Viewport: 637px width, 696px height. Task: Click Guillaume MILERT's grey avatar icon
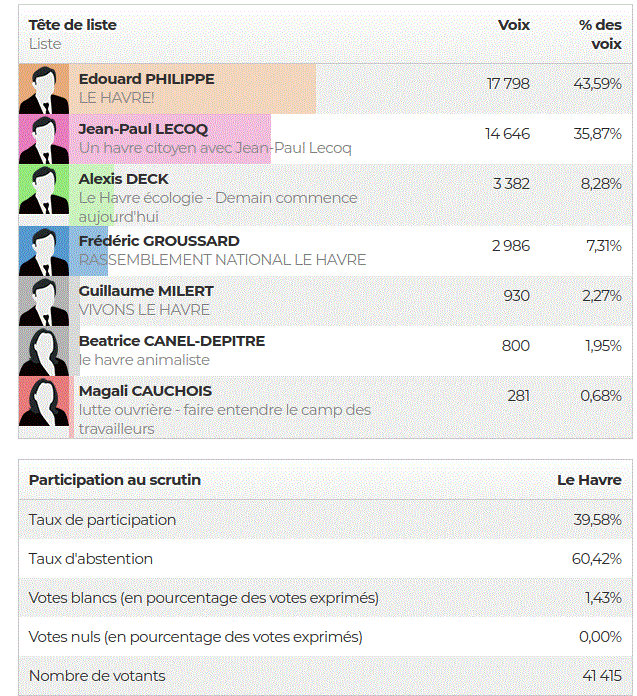[x=44, y=301]
